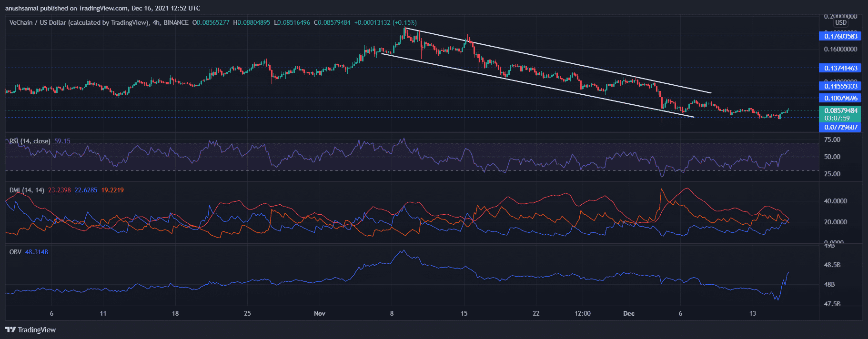Click the Nov label on time axis
The image size is (868, 339).
(320, 313)
